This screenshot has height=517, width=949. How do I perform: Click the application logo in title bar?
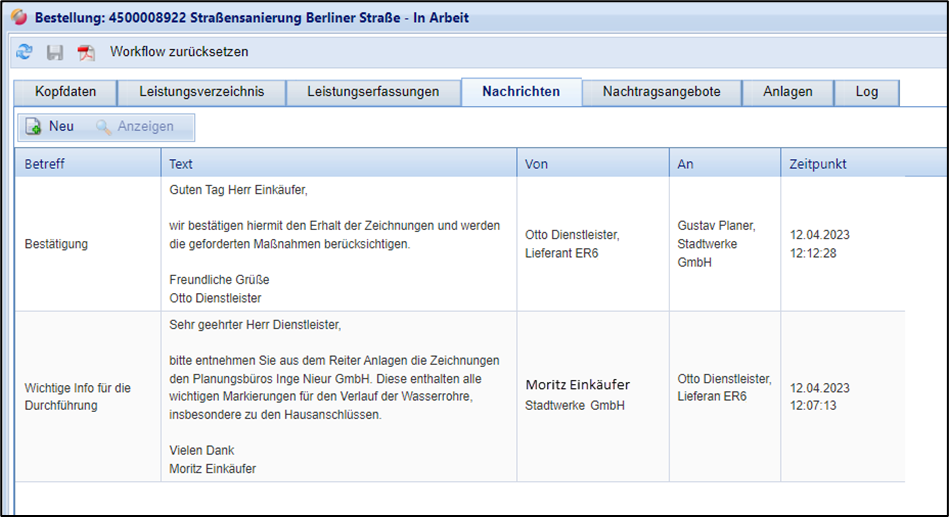(19, 18)
